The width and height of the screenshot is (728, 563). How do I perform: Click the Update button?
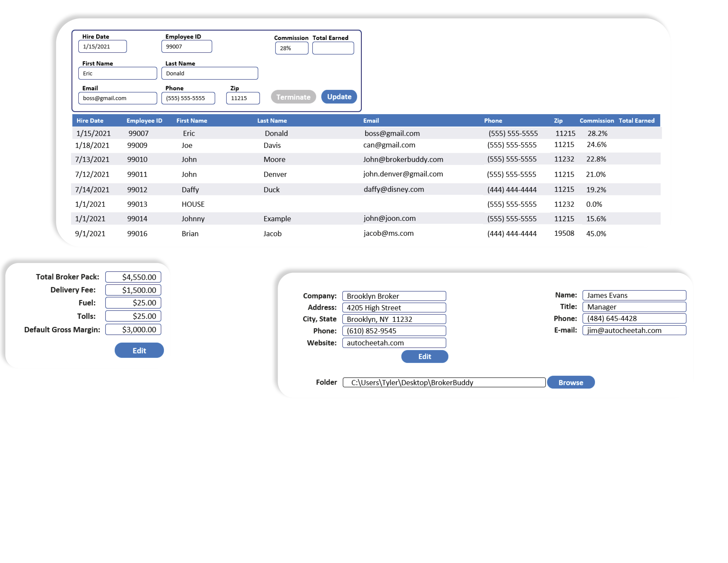click(x=339, y=97)
